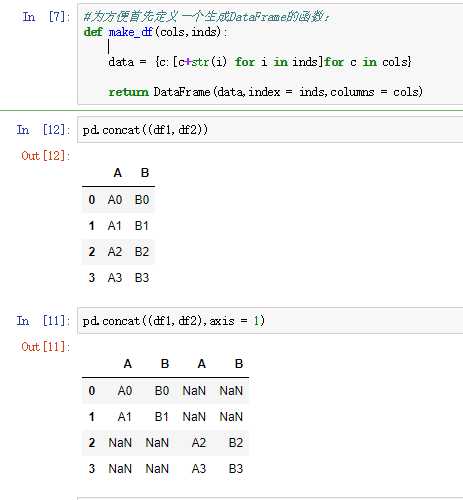The width and height of the screenshot is (463, 500).
Task: Click cell B0 in Out[12] table
Action: [142, 200]
